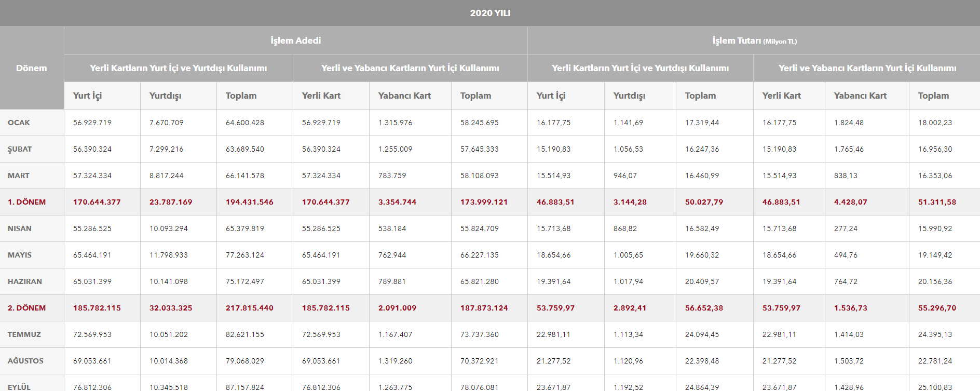The image size is (980, 391).
Task: Click value 277,24 in NISAN row
Action: [846, 228]
